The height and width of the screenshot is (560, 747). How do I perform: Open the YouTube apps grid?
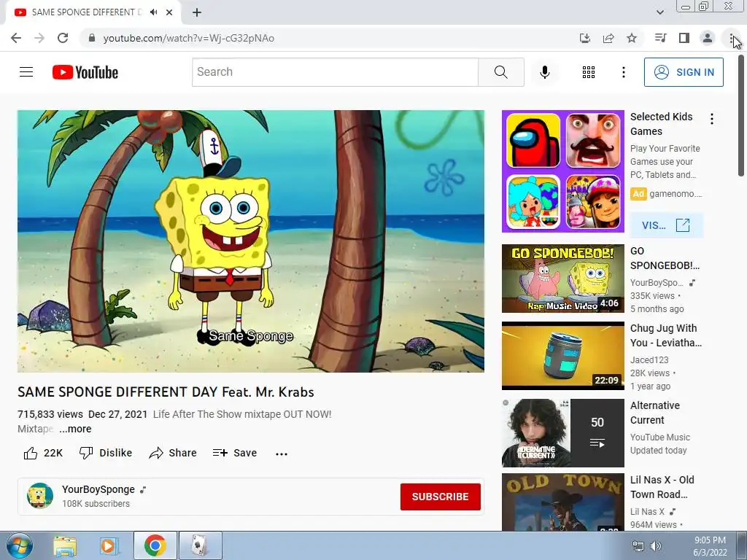(x=589, y=72)
